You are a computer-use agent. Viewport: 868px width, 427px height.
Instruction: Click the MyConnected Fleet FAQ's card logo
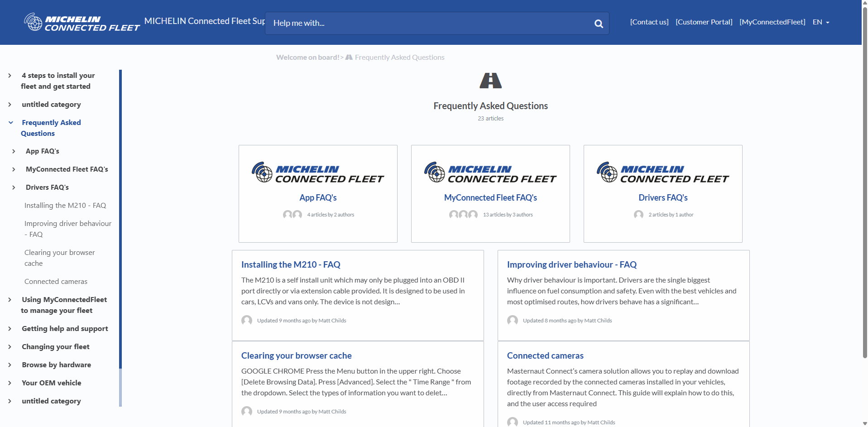pyautogui.click(x=490, y=173)
